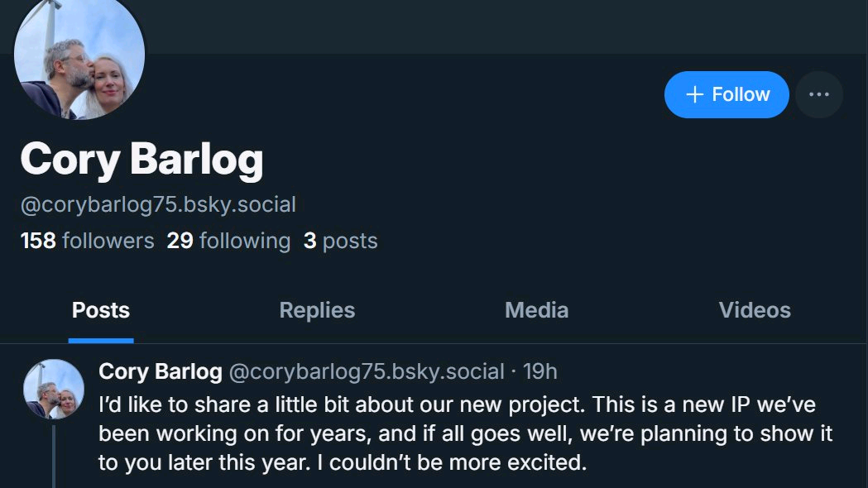This screenshot has height=488, width=868.
Task: Open the post via its 19h timestamp
Action: click(540, 371)
